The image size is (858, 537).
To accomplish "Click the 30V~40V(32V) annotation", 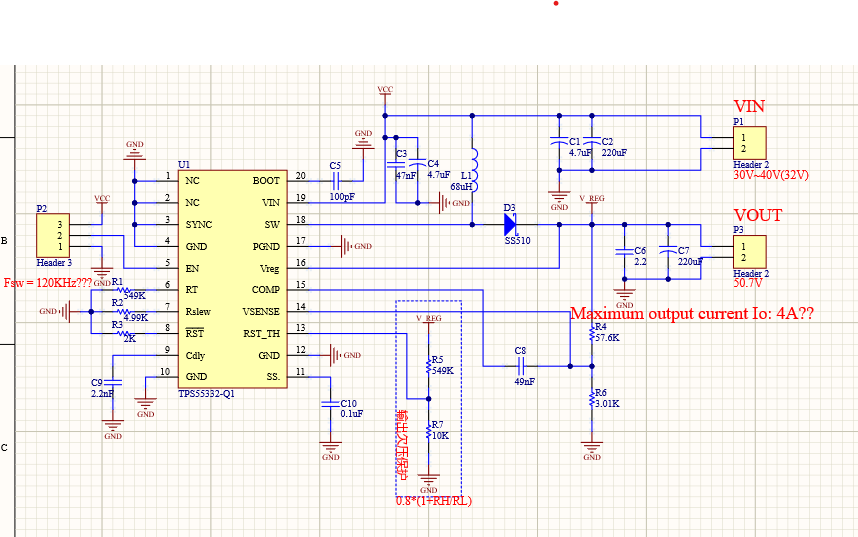I will pos(770,175).
